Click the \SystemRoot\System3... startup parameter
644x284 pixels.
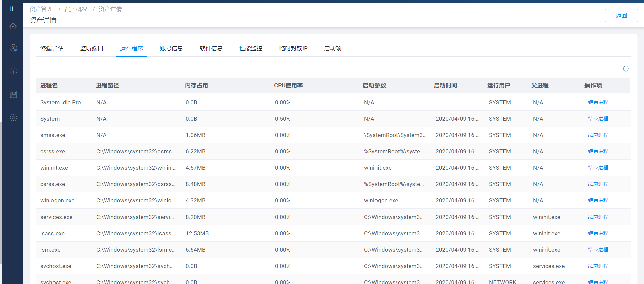(x=395, y=135)
